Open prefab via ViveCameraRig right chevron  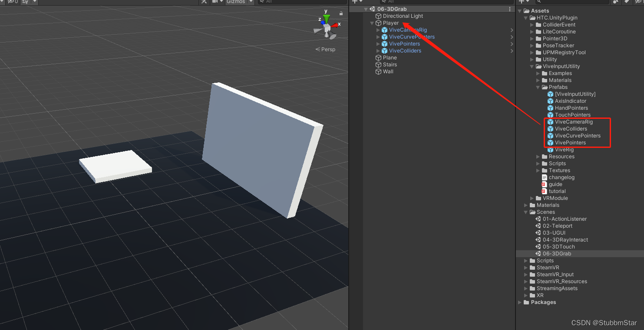click(x=512, y=30)
